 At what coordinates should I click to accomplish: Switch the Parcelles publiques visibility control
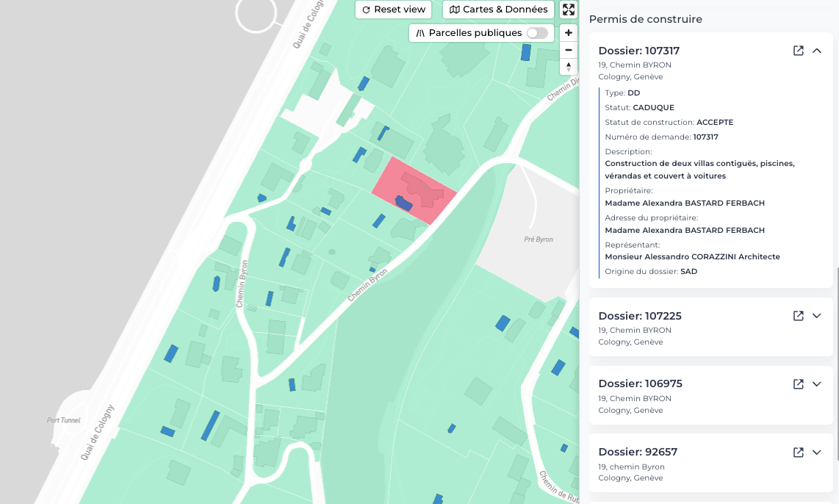(537, 33)
